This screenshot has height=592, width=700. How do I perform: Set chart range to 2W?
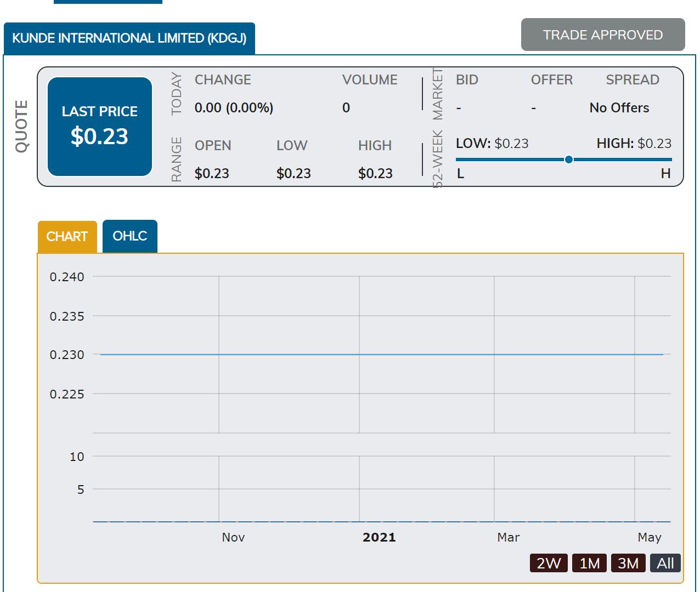click(x=548, y=563)
